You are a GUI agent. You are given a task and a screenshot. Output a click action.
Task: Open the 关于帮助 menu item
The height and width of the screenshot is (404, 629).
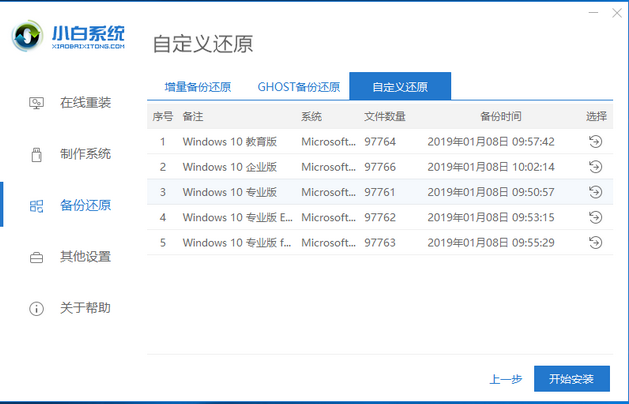(x=85, y=308)
